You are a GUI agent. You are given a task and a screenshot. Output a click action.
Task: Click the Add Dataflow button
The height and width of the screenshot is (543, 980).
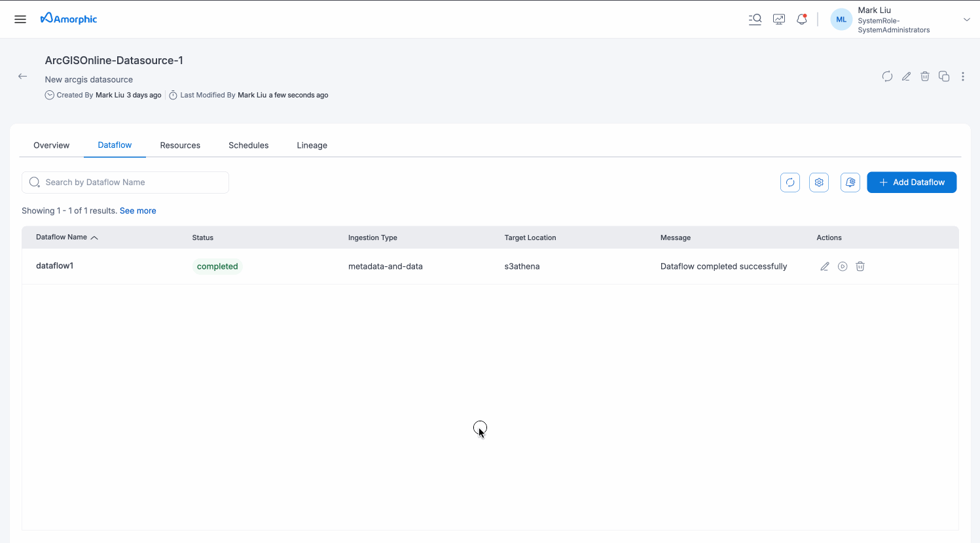(911, 183)
